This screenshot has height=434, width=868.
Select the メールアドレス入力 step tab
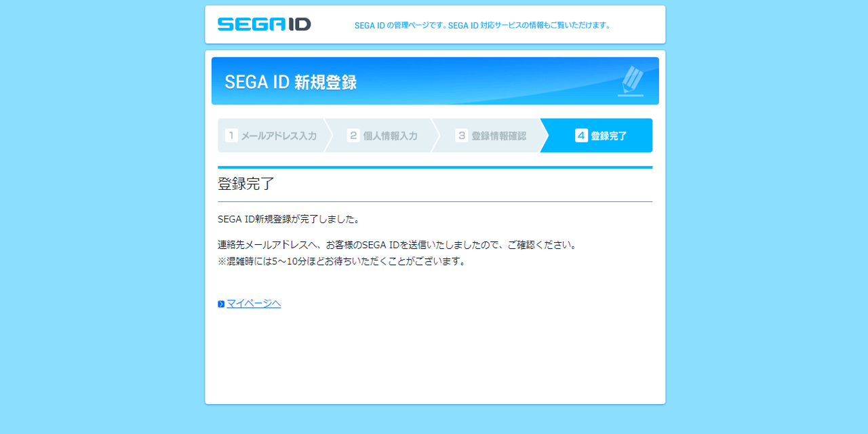click(x=278, y=135)
